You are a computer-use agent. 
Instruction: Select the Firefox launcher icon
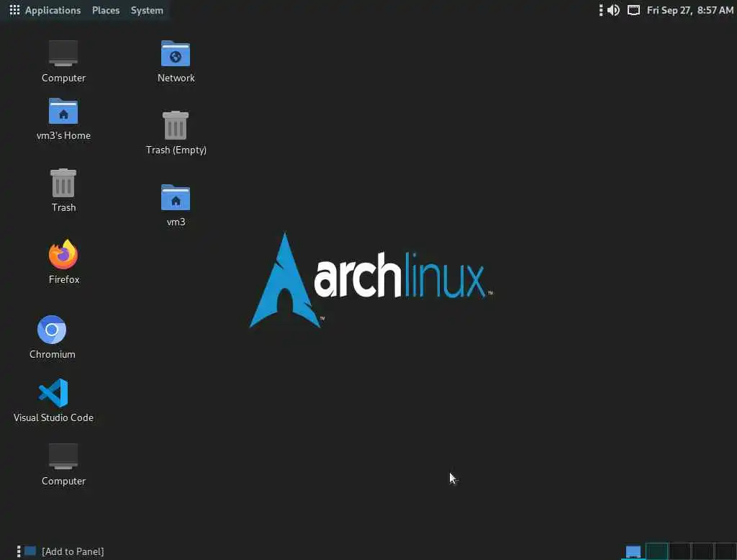point(63,254)
